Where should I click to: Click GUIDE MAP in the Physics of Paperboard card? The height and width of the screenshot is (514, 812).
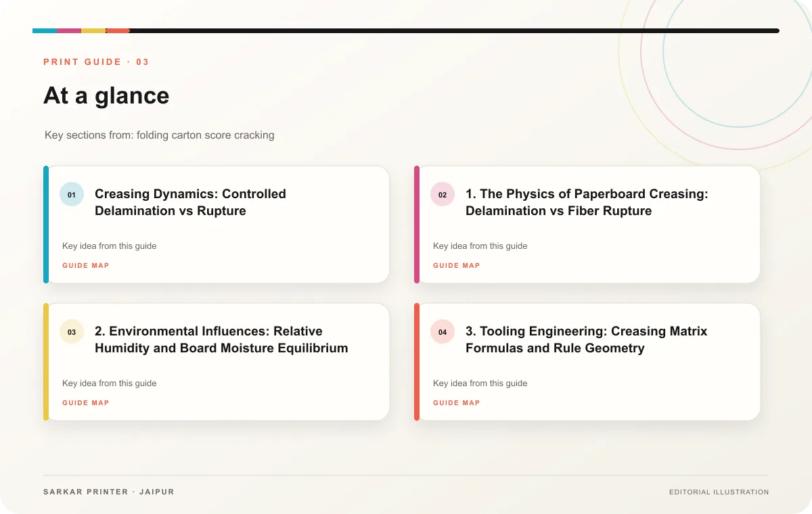[457, 266]
